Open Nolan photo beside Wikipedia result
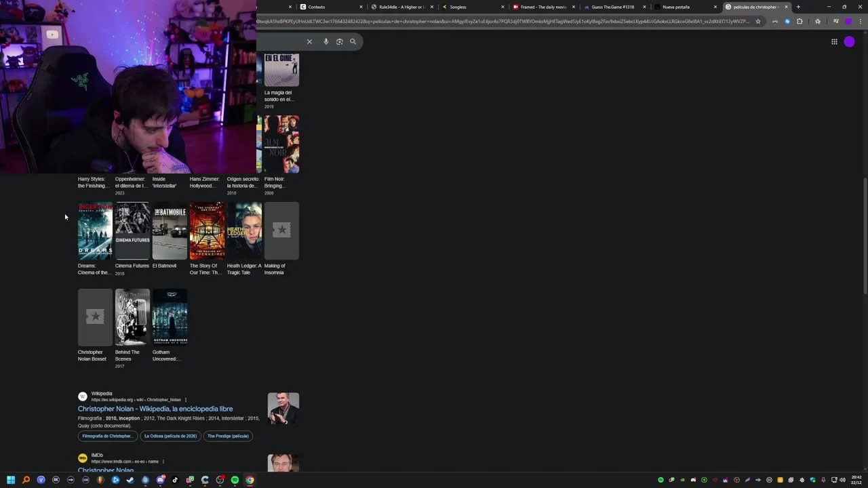Image resolution: width=868 pixels, height=488 pixels. 283,409
